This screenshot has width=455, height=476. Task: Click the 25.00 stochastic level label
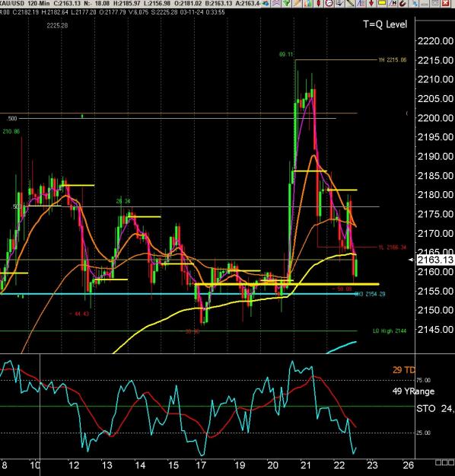(423, 433)
